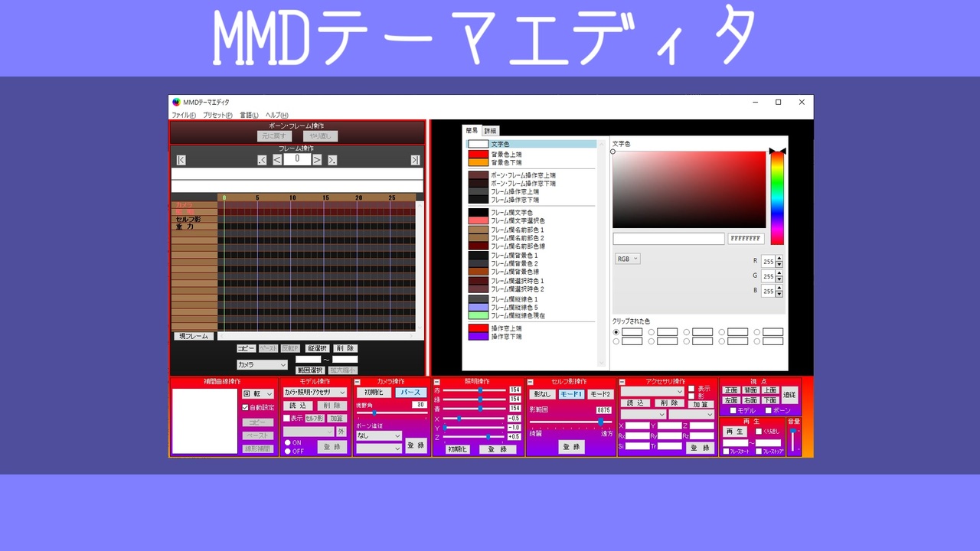Open ボーン追従 なし dropdown
This screenshot has width=980, height=551.
[379, 436]
